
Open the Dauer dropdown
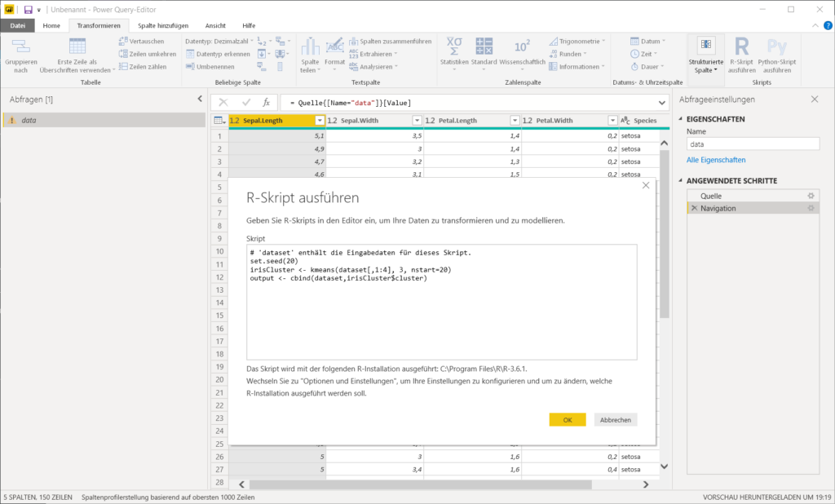click(647, 67)
